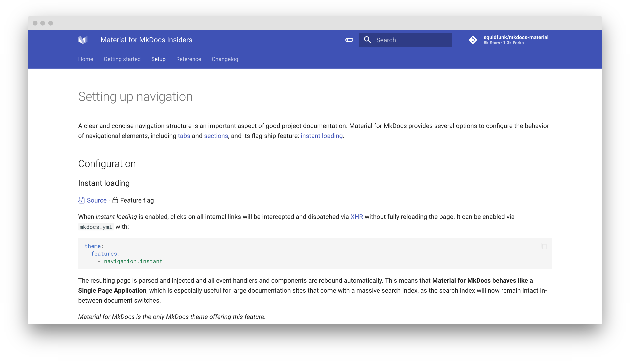Click the XHR hyperlink
The width and height of the screenshot is (630, 364).
point(356,217)
